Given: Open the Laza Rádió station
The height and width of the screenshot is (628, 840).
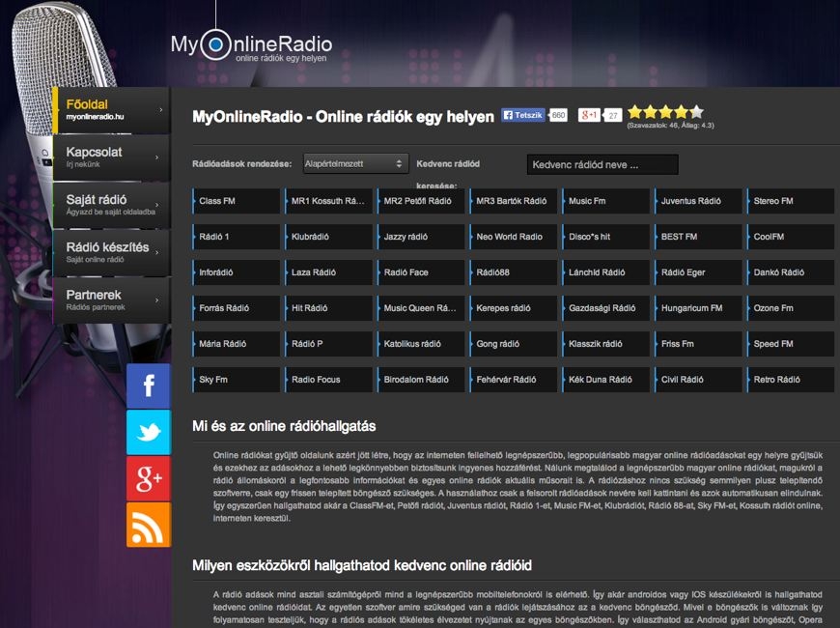Looking at the screenshot, I should (328, 272).
